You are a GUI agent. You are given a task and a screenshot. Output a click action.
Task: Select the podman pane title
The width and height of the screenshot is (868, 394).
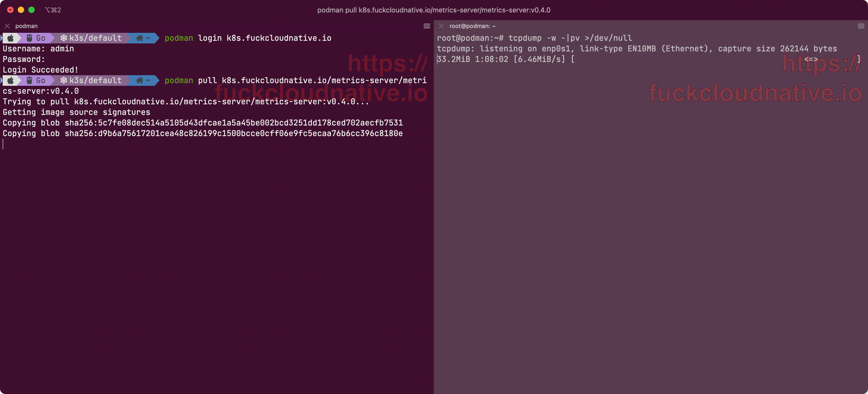click(26, 26)
